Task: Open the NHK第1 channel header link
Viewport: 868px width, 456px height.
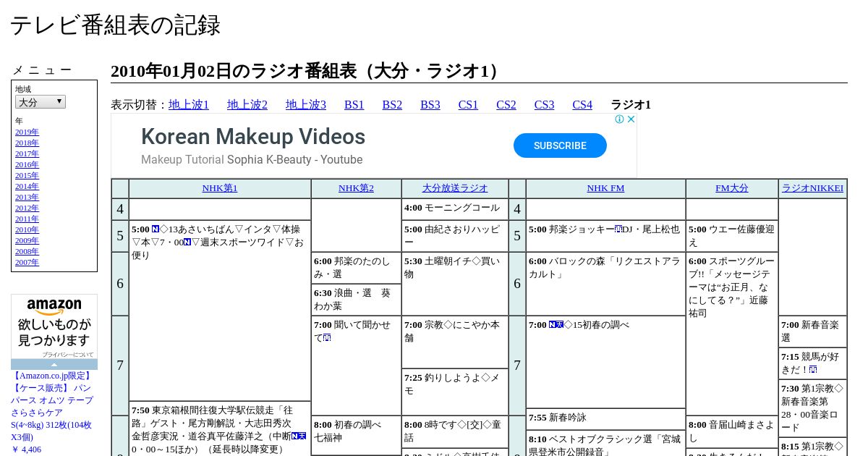Action: [220, 188]
